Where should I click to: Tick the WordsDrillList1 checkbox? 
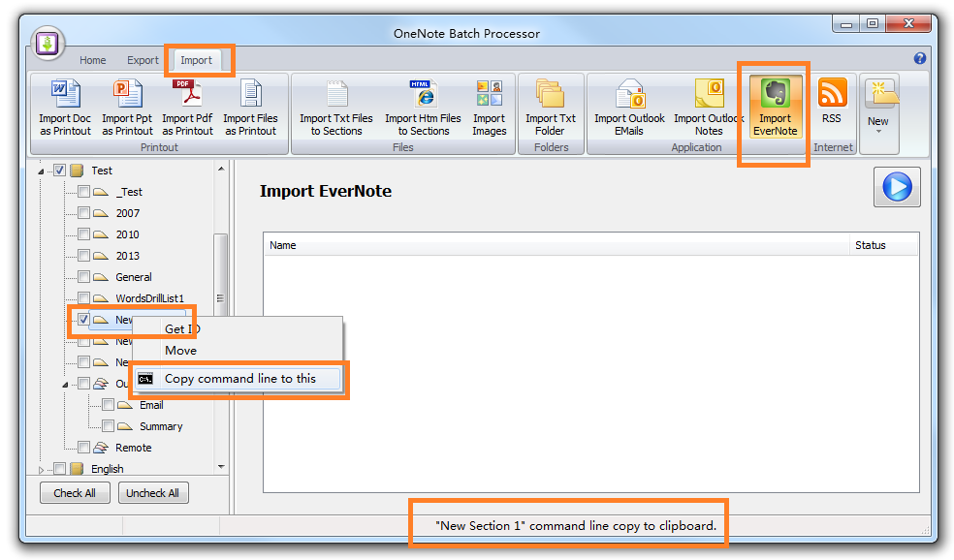coord(84,298)
